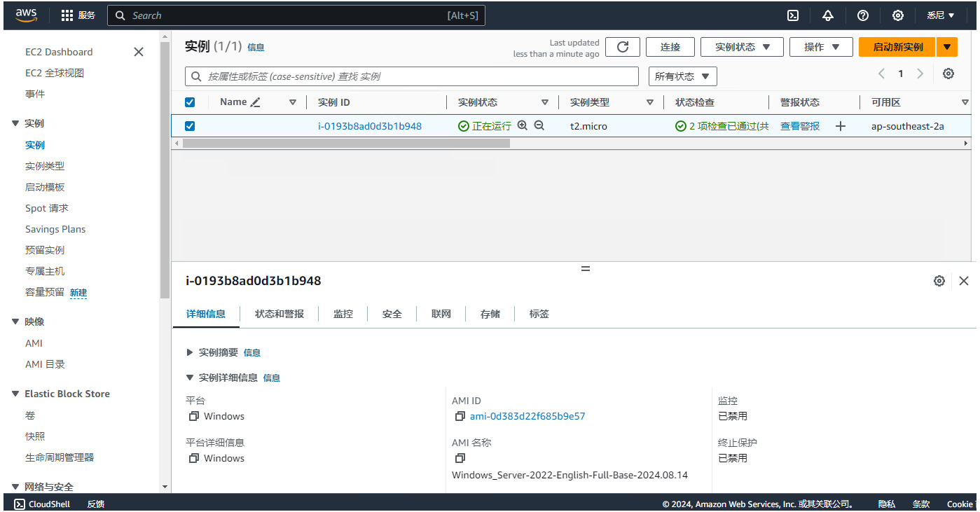
Task: Sort by instance type column arrow
Action: (x=650, y=102)
